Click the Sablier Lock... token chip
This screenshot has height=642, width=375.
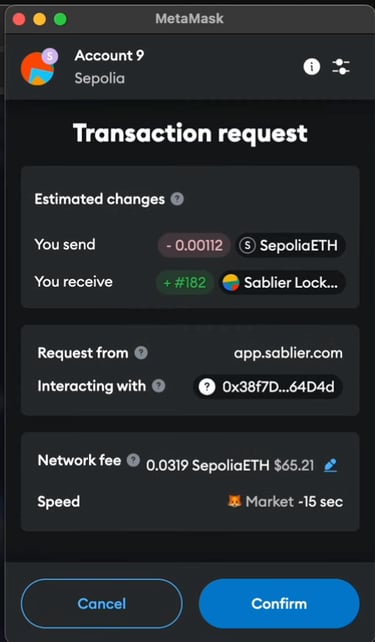pyautogui.click(x=282, y=283)
